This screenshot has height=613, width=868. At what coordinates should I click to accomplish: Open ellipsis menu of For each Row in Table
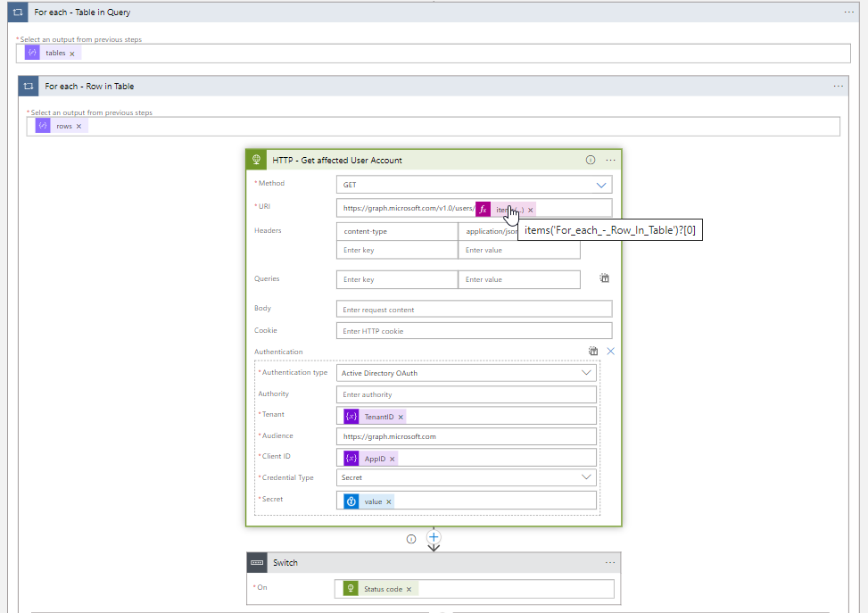(x=838, y=87)
